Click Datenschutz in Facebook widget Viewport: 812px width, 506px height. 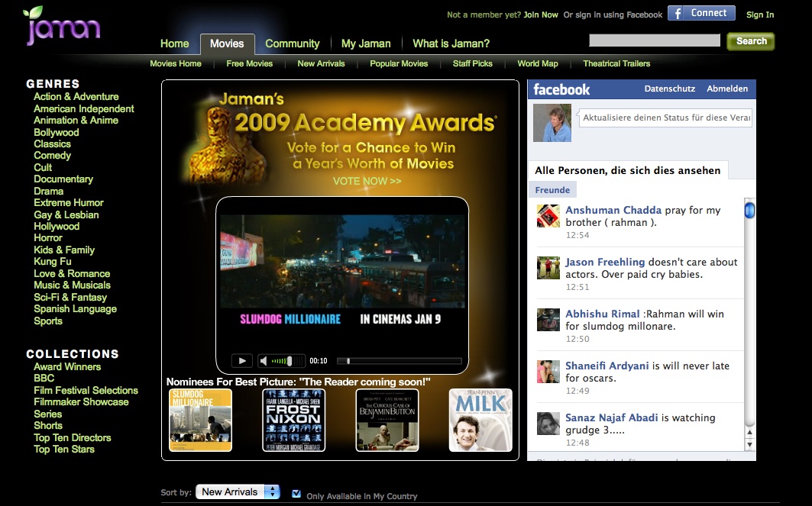(670, 89)
